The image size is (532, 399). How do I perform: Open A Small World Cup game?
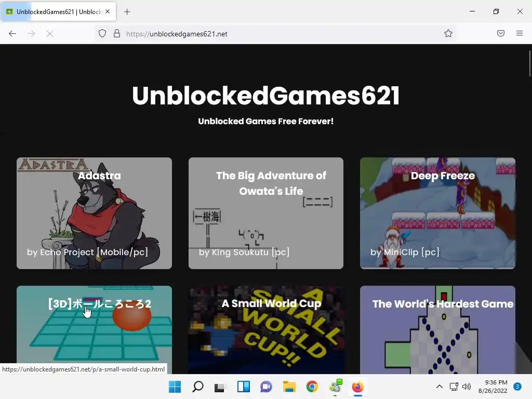[x=266, y=329]
